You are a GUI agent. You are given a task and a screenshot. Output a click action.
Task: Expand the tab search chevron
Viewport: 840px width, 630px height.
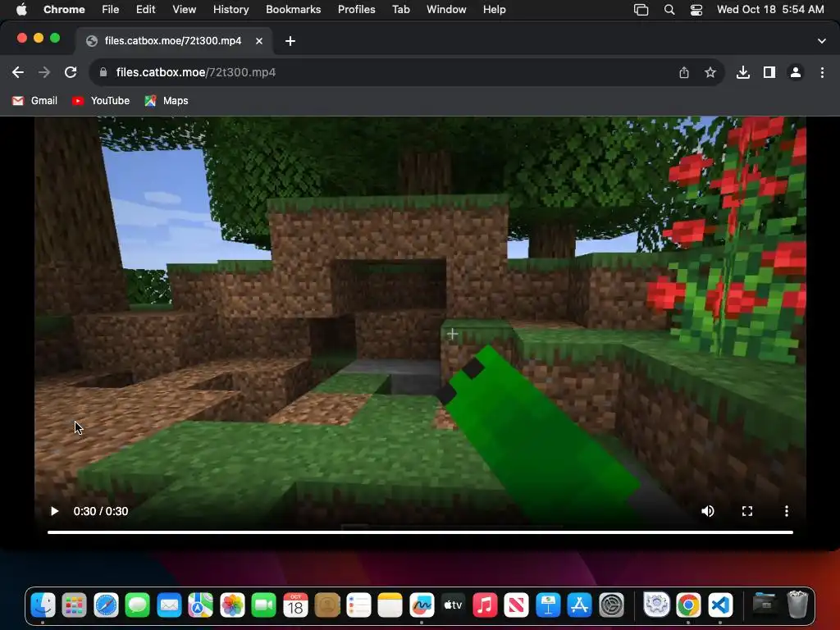[822, 41]
